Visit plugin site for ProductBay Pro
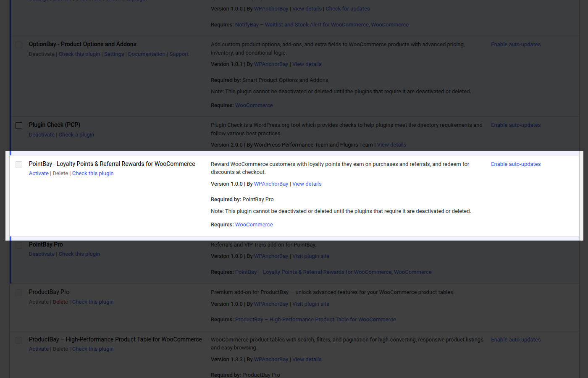Viewport: 588px width, 378px height. tap(311, 304)
